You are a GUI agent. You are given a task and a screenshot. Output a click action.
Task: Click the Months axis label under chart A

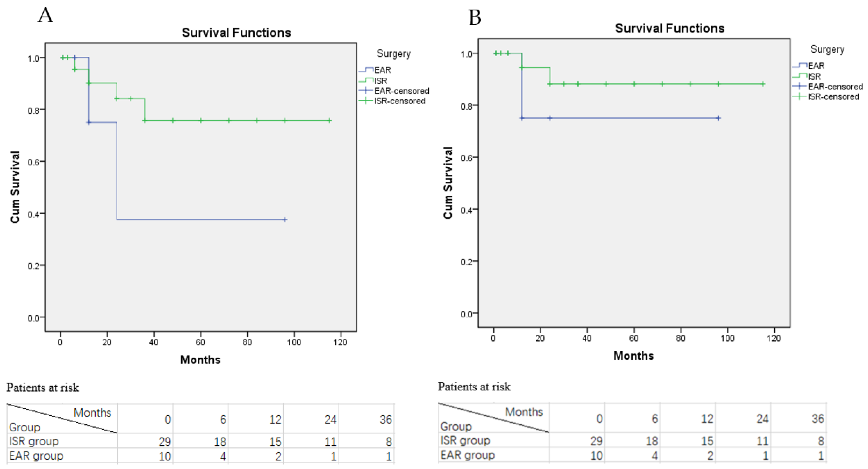(200, 360)
